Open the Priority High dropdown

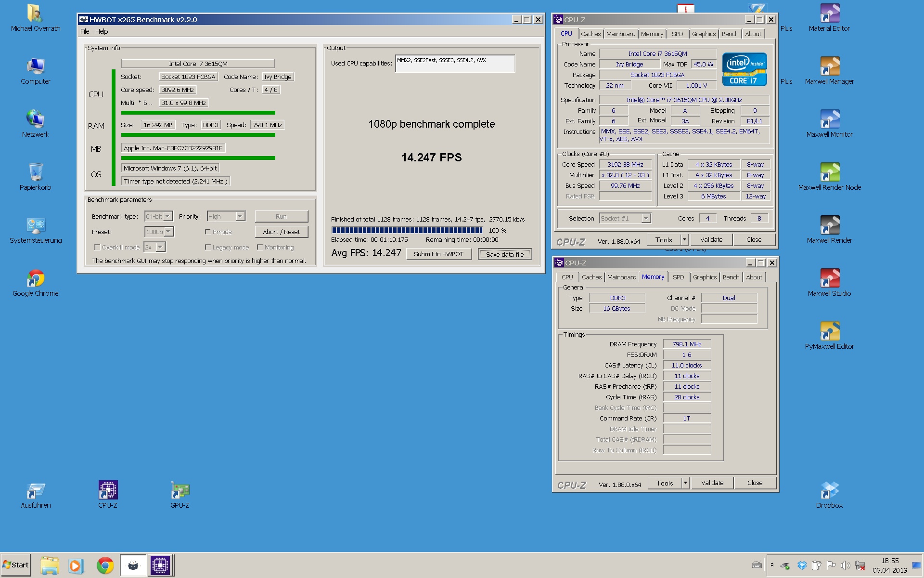click(x=226, y=216)
